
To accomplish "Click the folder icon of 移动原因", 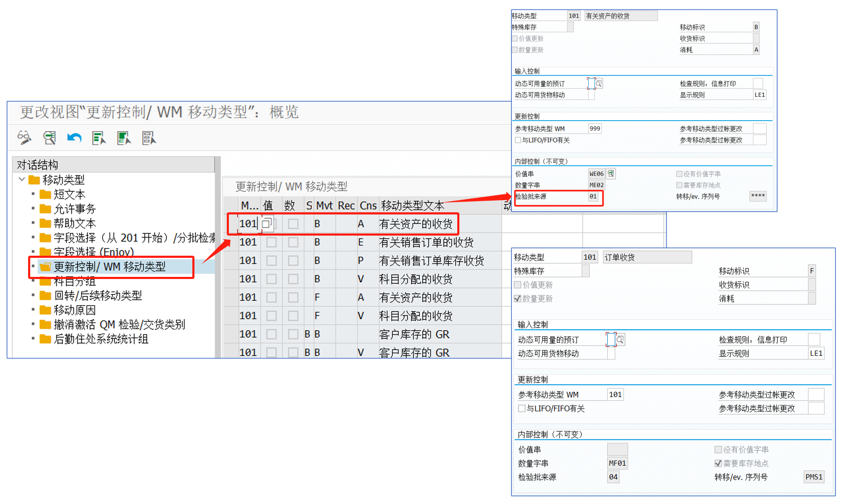I will click(46, 310).
